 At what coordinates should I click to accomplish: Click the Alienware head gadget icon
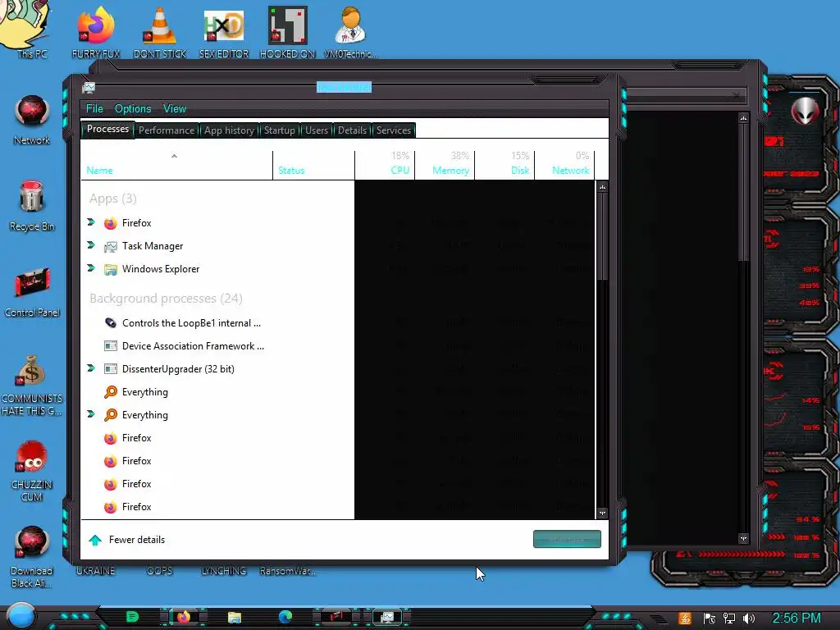[806, 111]
